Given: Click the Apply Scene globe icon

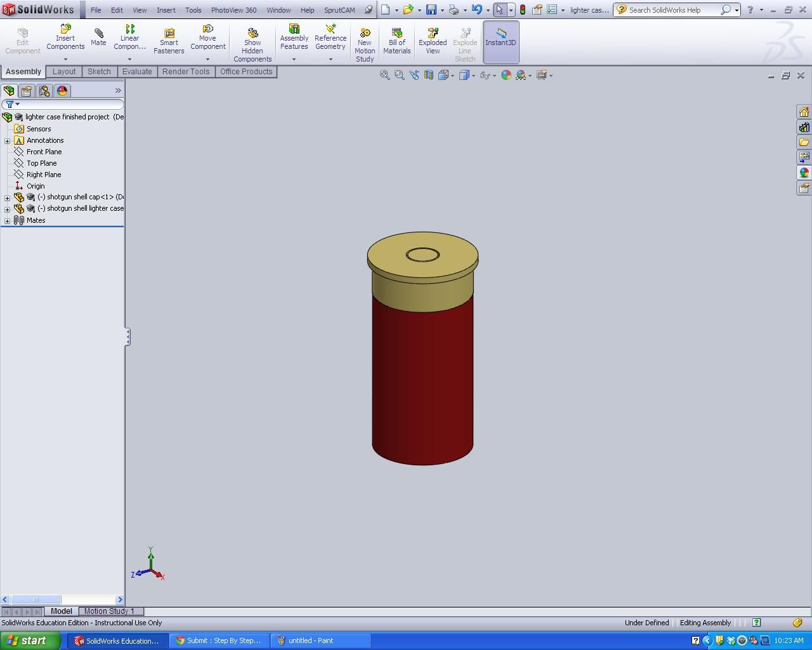Looking at the screenshot, I should point(506,75).
